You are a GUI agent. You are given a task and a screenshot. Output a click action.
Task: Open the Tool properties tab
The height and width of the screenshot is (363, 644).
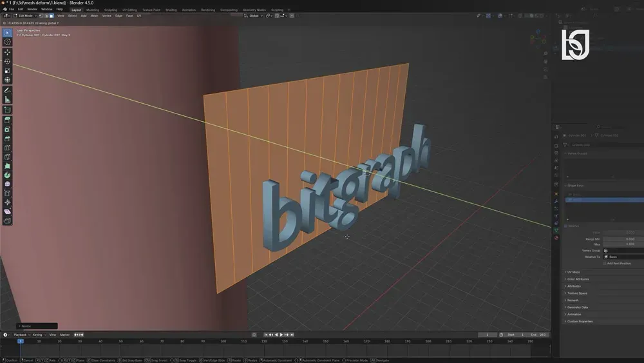pos(556,137)
